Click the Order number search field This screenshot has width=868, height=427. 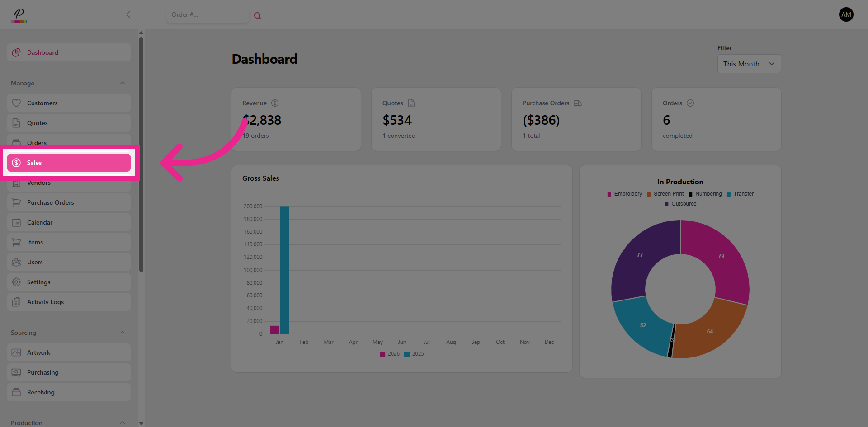(x=207, y=15)
